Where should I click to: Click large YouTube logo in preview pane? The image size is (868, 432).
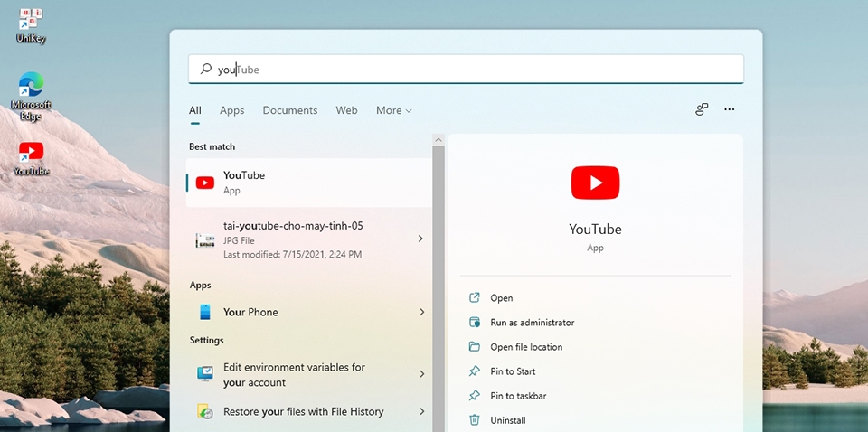click(x=595, y=183)
